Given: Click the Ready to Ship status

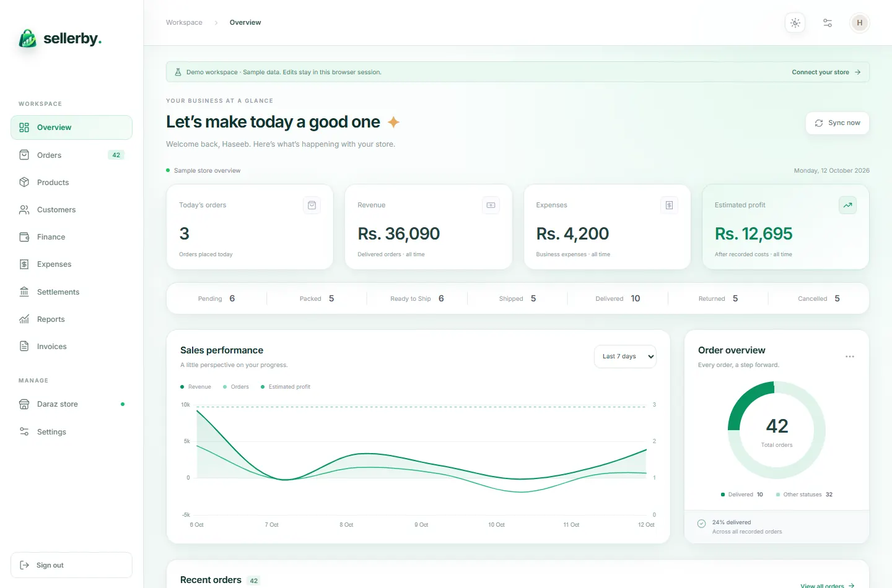Looking at the screenshot, I should [x=417, y=298].
